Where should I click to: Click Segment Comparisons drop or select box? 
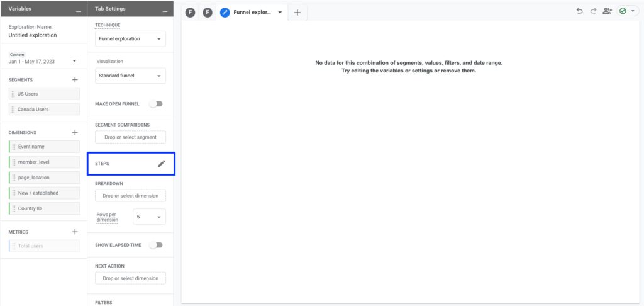click(130, 137)
